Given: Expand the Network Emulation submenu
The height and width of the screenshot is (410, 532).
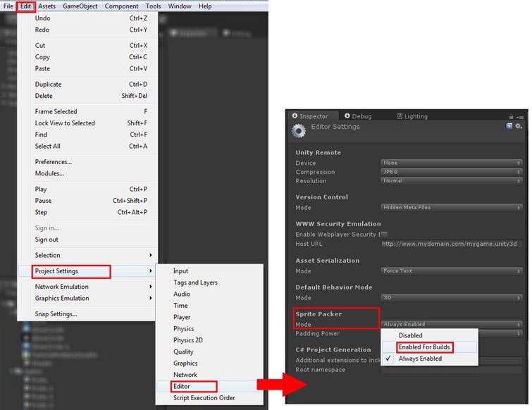Looking at the screenshot, I should tap(88, 287).
